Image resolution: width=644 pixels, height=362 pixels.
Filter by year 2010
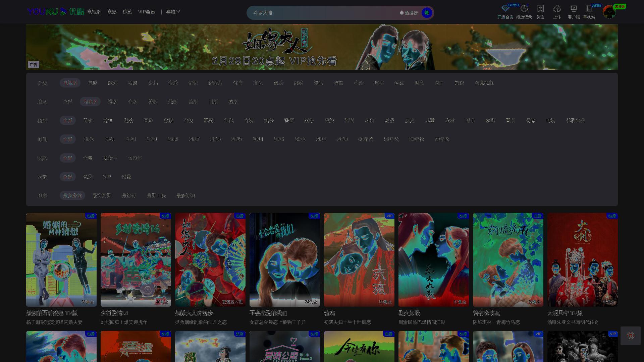pos(342,139)
